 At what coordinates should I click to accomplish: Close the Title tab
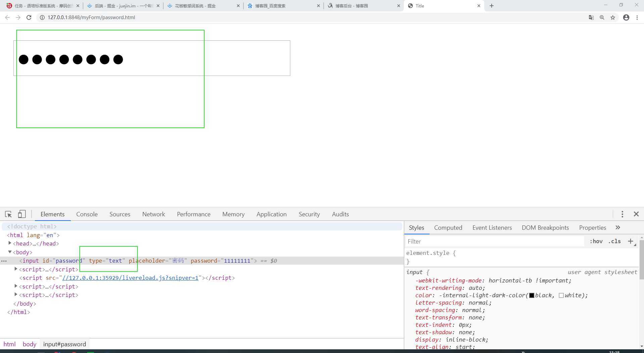479,6
